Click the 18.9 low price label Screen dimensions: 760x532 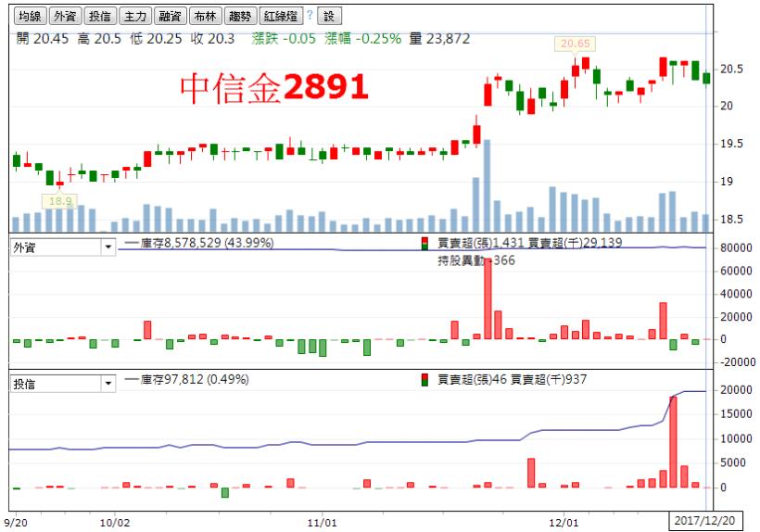[x=60, y=201]
